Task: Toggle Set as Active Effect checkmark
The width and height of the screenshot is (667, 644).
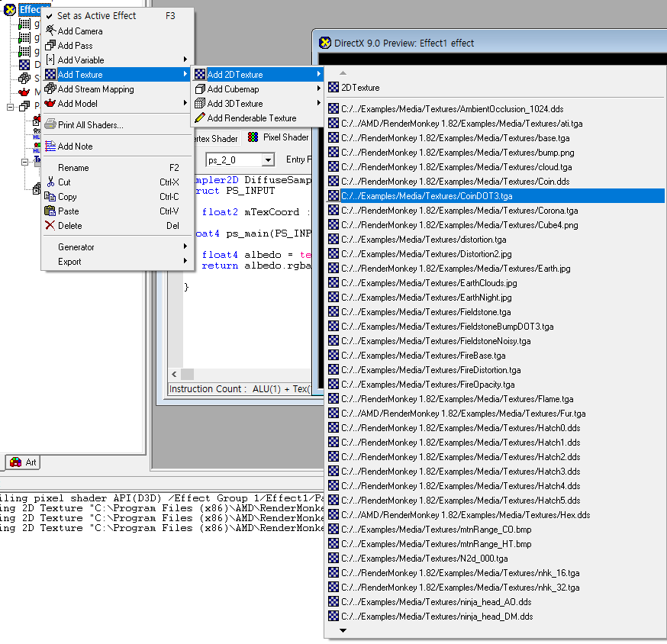Action: point(50,16)
